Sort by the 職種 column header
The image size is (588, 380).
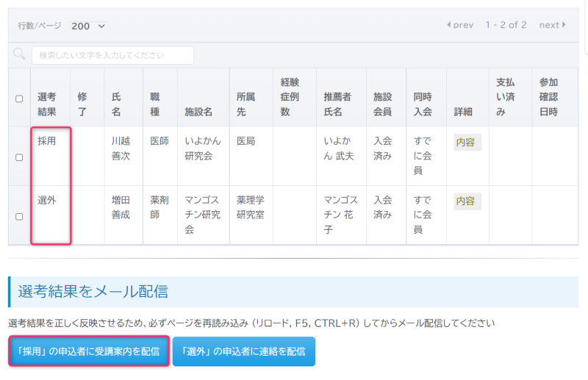click(155, 104)
